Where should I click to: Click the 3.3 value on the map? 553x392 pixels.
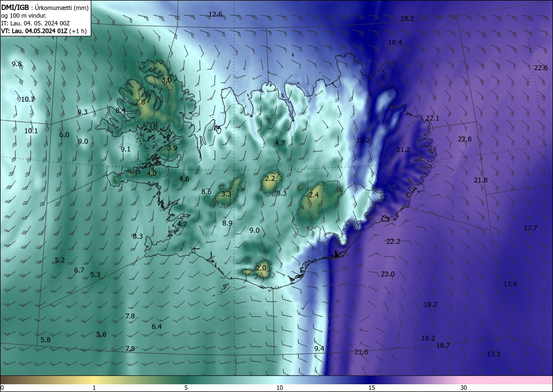(x=226, y=194)
